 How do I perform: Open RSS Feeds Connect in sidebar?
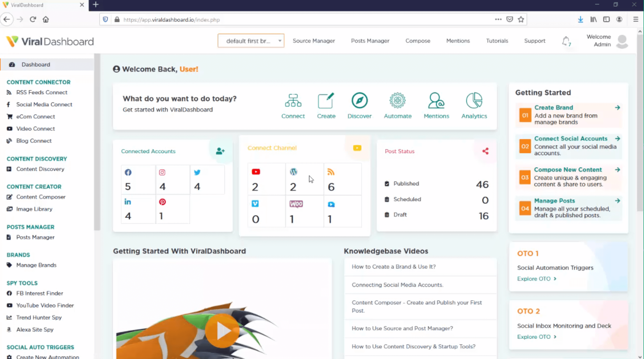point(42,92)
